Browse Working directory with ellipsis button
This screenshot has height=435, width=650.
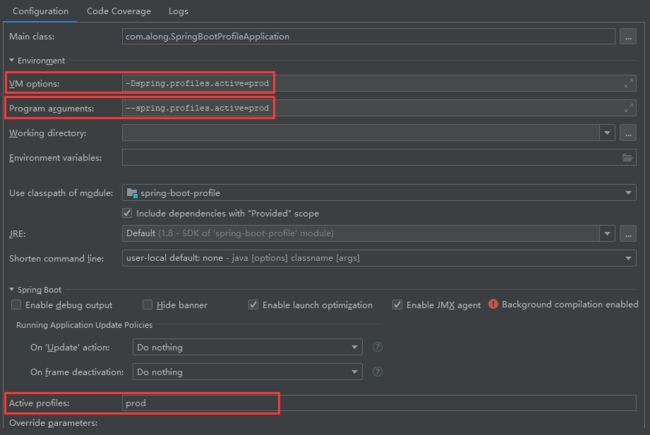coord(628,134)
